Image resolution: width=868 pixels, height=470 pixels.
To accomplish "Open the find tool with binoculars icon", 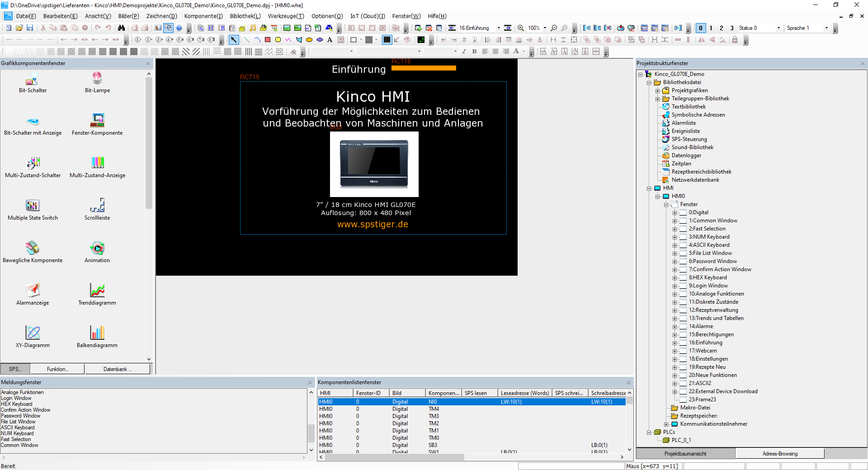I will [x=121, y=28].
